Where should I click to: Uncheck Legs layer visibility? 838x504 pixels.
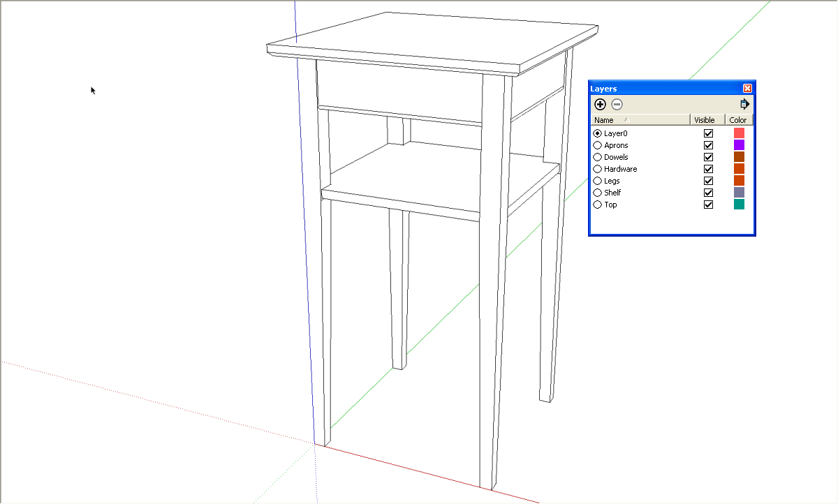708,181
